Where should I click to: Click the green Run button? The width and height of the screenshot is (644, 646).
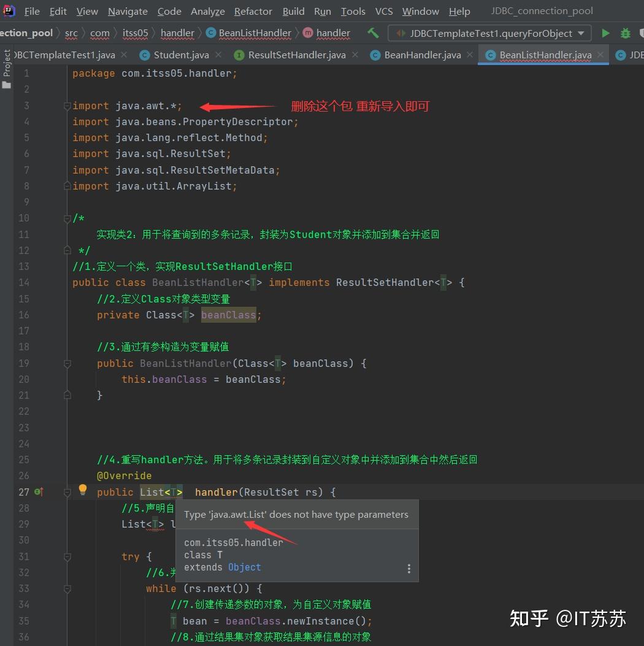(x=605, y=33)
